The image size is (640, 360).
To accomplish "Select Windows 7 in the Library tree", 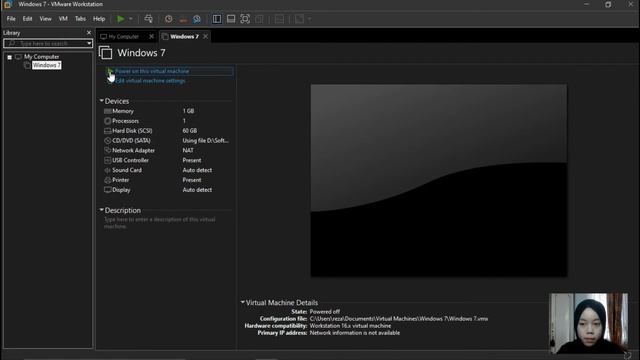I will tap(47, 65).
